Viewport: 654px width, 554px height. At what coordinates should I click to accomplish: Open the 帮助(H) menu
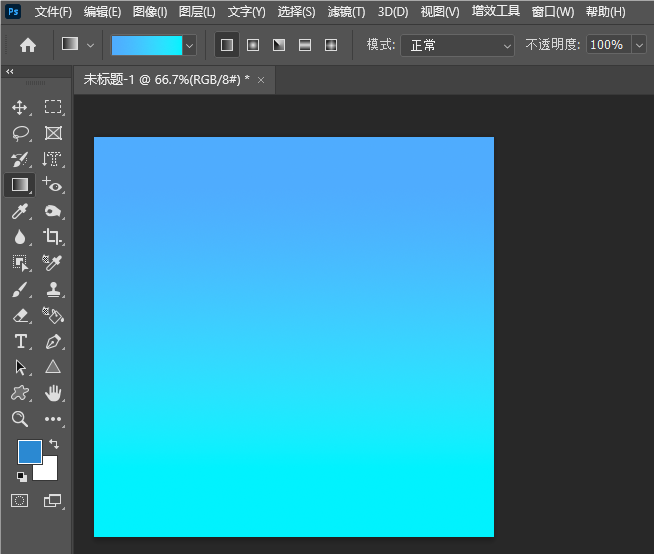click(x=605, y=12)
